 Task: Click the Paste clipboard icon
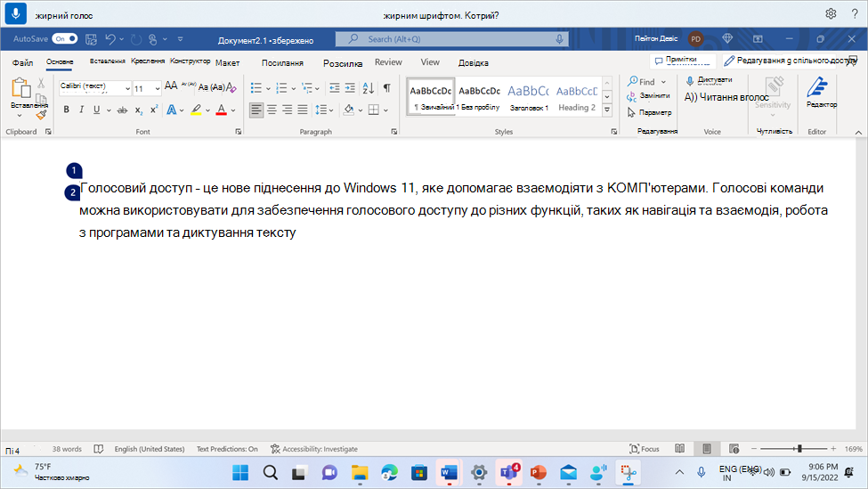(20, 87)
